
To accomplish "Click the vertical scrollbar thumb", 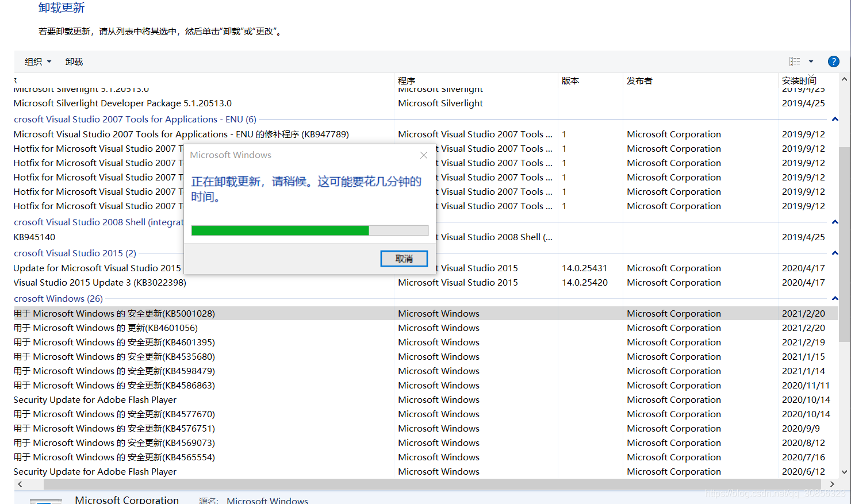I will (x=844, y=244).
